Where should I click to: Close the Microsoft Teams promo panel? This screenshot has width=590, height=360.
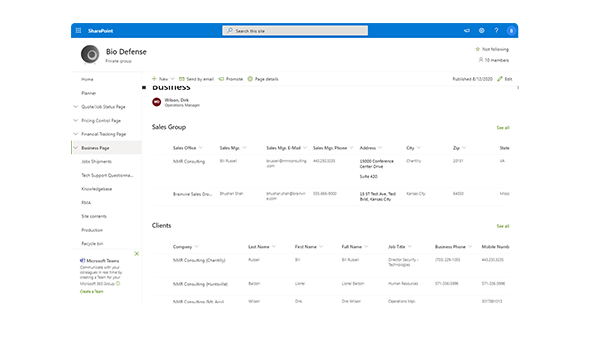pos(137,254)
